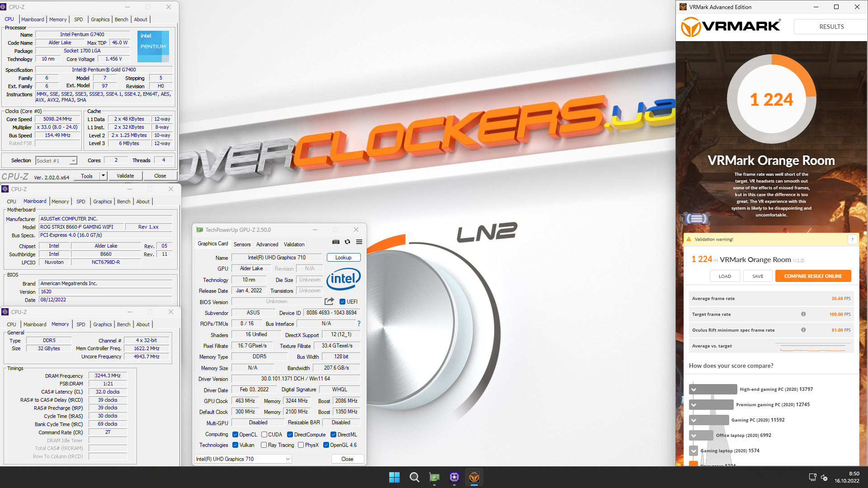868x488 pixels.
Task: Click the VRMark taskbar icon
Action: click(x=474, y=477)
